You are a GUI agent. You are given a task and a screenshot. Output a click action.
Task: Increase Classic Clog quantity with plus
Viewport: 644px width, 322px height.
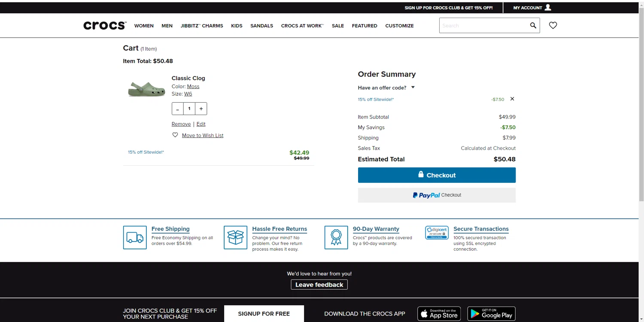(x=201, y=109)
